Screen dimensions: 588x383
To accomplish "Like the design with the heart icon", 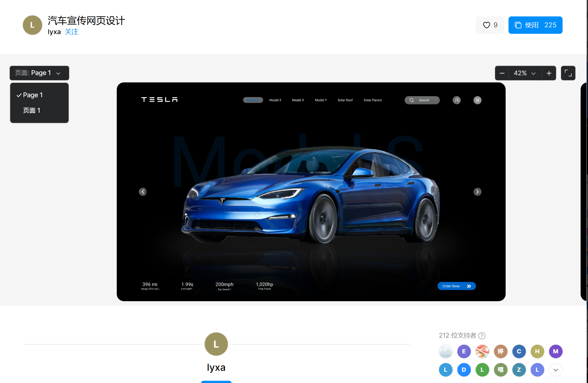I will click(490, 25).
